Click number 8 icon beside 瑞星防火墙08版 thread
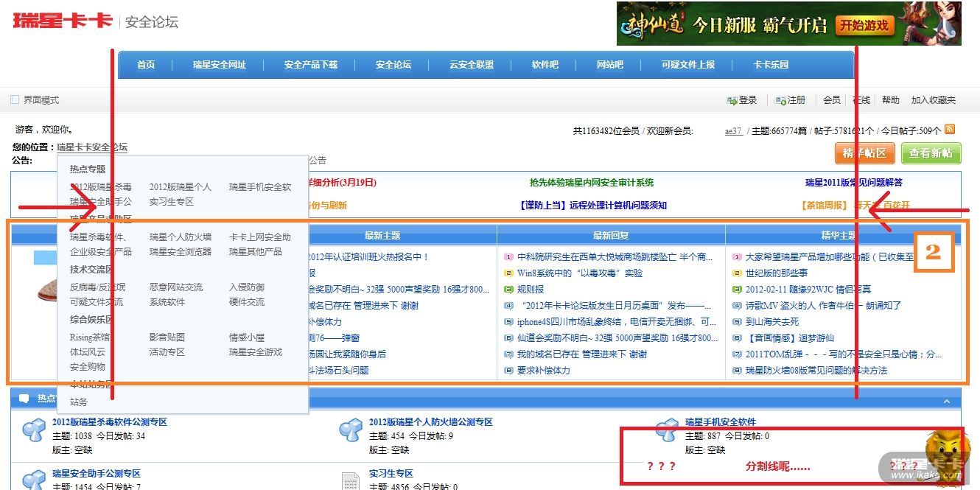This screenshot has width=980, height=490. pyautogui.click(x=737, y=371)
